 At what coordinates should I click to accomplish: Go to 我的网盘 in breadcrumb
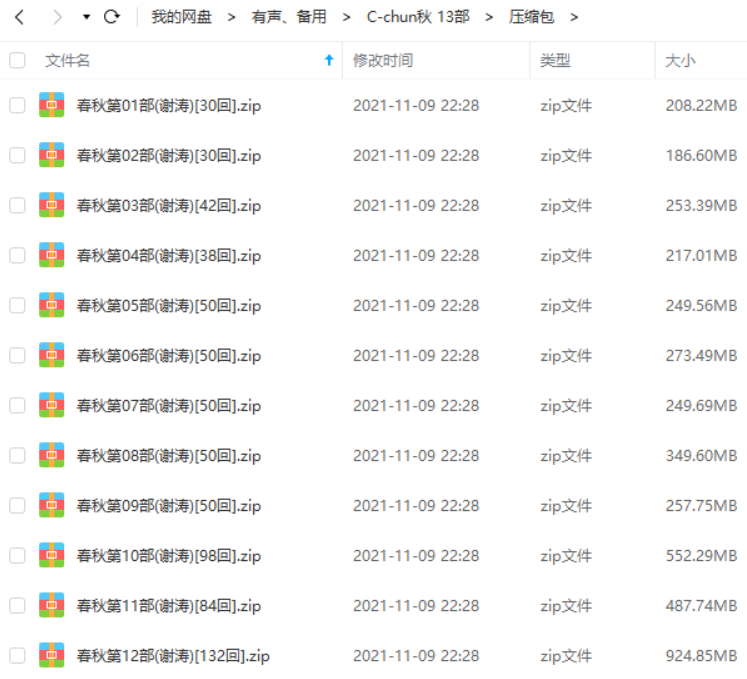182,17
